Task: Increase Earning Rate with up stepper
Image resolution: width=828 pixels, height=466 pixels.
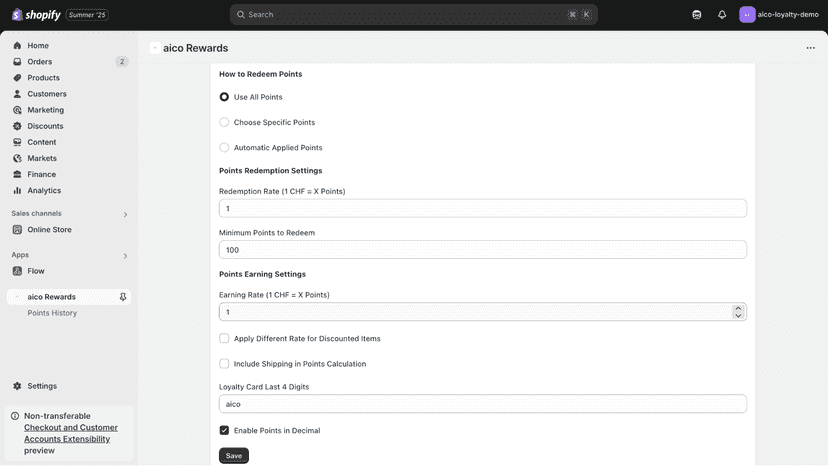Action: (738, 309)
